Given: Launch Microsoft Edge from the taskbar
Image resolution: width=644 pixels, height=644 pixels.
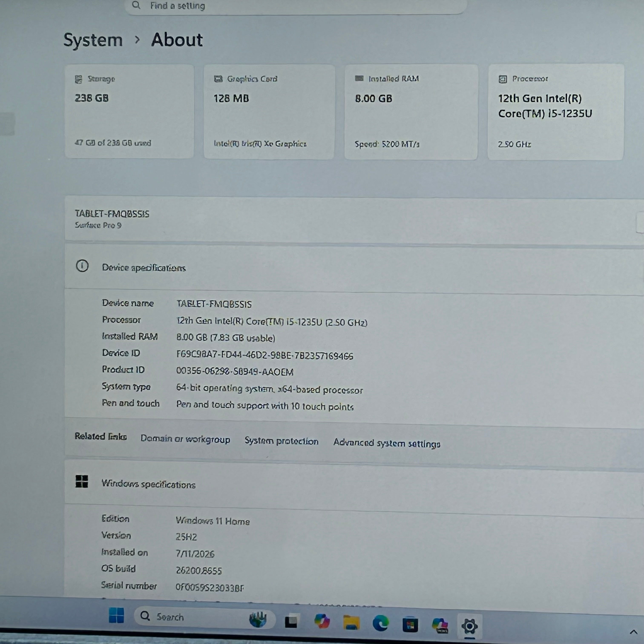Looking at the screenshot, I should tap(381, 623).
